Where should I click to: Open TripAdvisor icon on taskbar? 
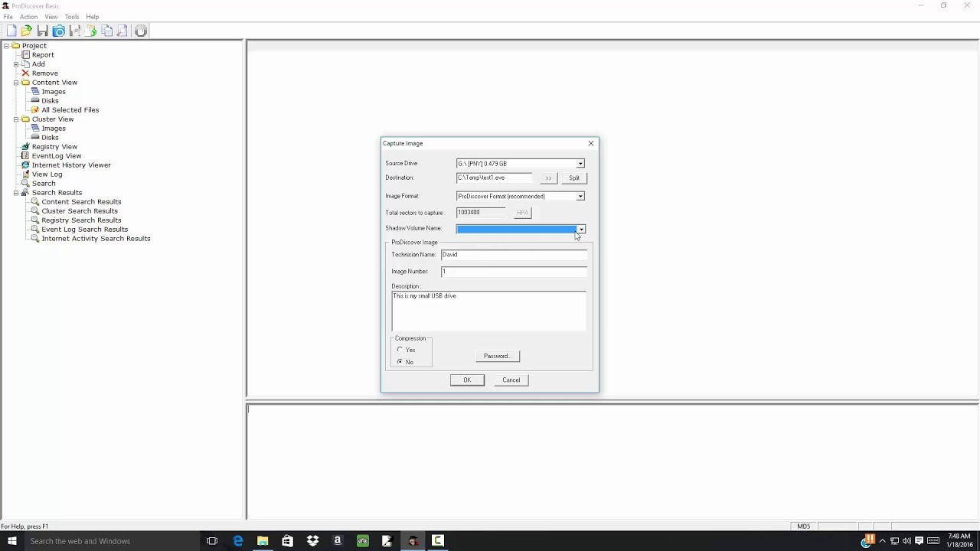click(x=362, y=541)
